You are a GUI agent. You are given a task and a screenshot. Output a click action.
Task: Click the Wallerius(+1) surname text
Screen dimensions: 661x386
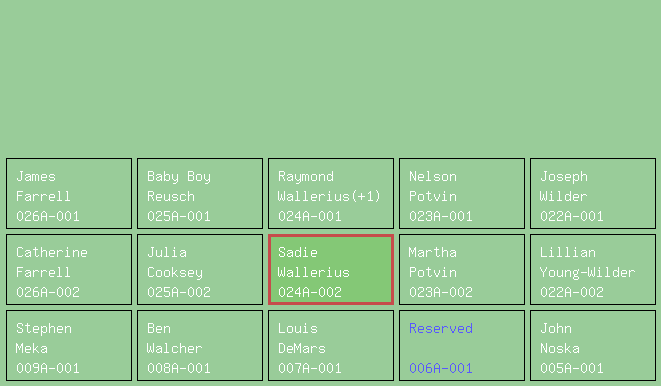[329, 196]
